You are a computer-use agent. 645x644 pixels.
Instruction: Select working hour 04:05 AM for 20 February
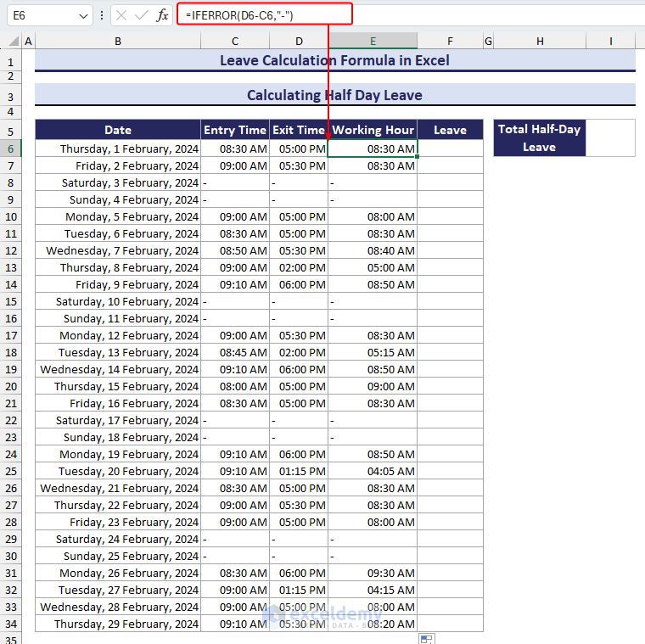click(373, 471)
